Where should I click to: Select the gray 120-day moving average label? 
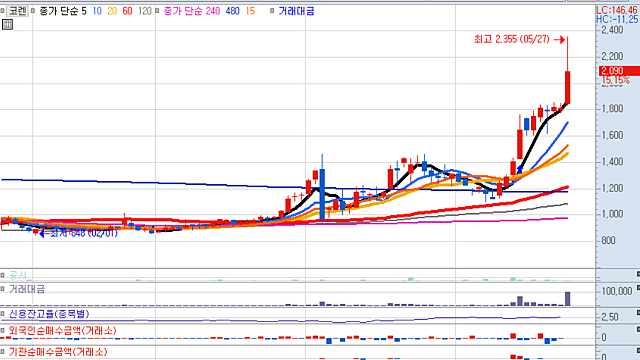tap(144, 11)
